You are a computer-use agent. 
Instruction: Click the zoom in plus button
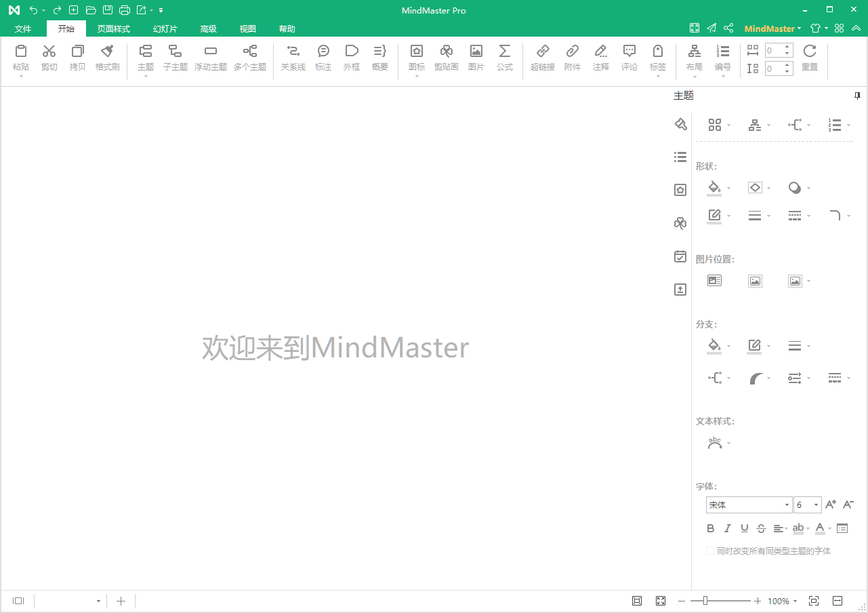tap(758, 601)
